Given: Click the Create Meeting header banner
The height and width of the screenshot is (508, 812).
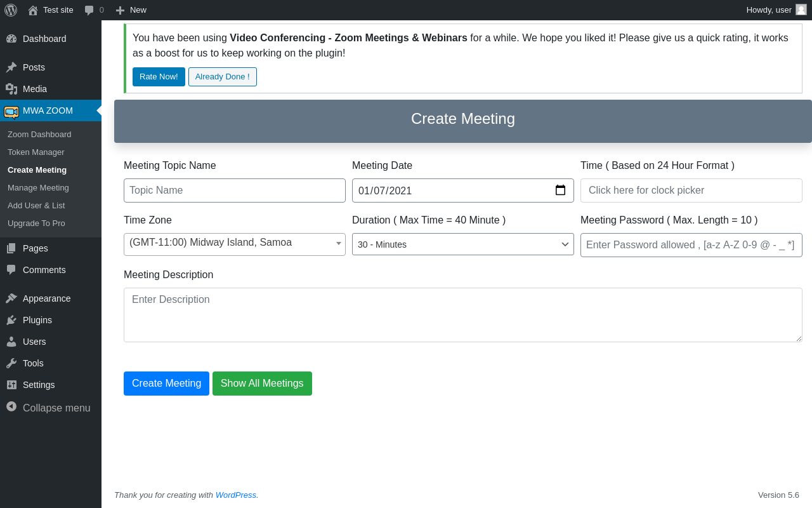Looking at the screenshot, I should point(463,121).
